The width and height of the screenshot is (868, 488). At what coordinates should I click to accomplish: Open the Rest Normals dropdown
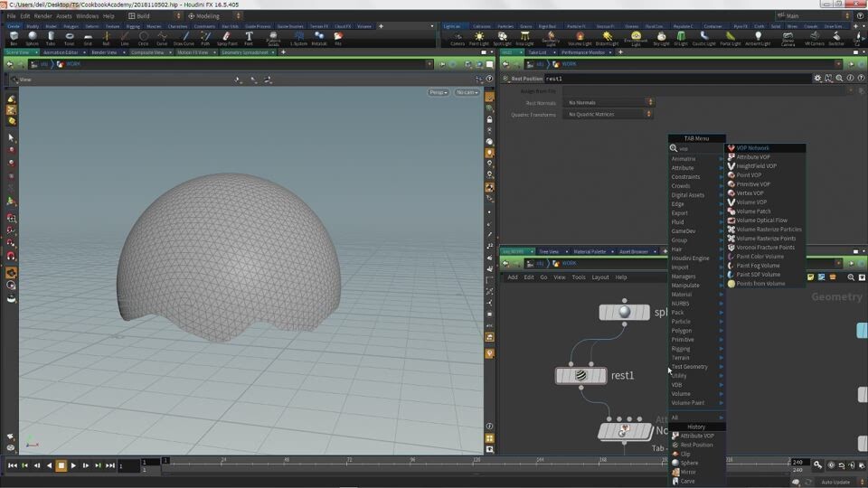coord(609,102)
